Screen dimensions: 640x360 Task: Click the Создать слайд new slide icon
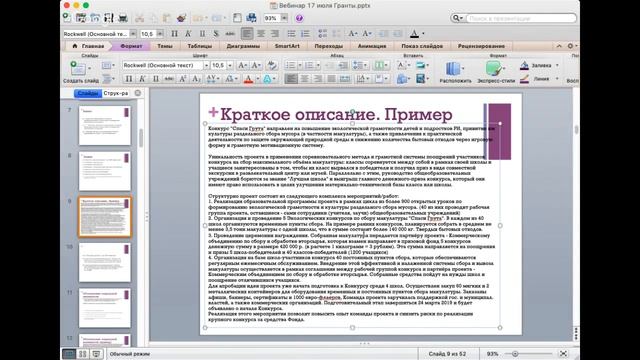click(77, 68)
